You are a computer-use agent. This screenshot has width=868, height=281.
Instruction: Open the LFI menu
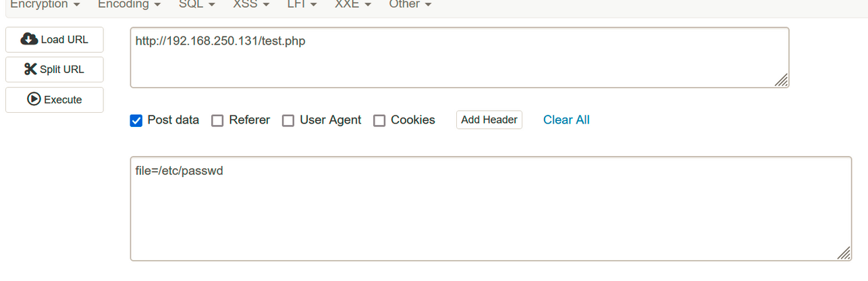(302, 5)
